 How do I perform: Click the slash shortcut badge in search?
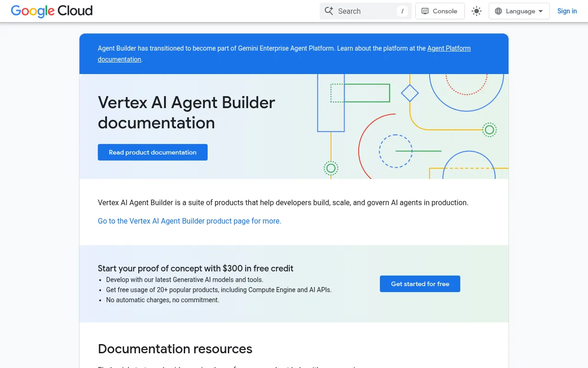coord(402,11)
